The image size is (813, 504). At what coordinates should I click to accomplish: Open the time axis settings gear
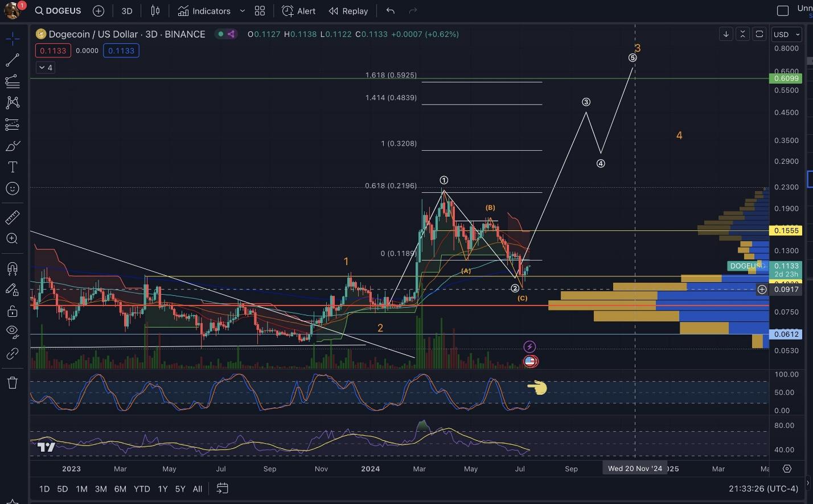pos(787,469)
